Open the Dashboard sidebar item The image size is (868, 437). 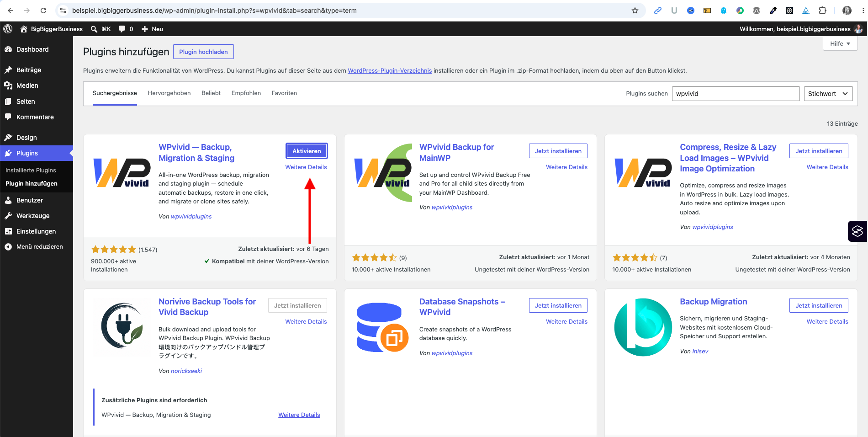tap(37, 49)
